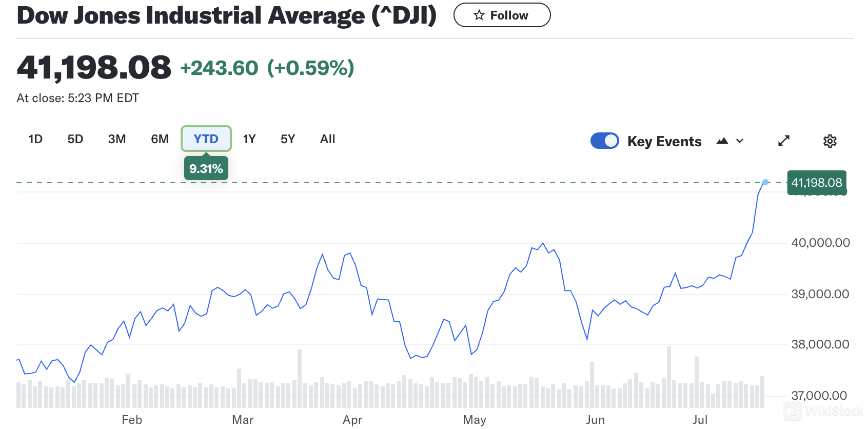Show the 5Y time range
Image resolution: width=868 pixels, height=429 pixels.
tap(288, 139)
